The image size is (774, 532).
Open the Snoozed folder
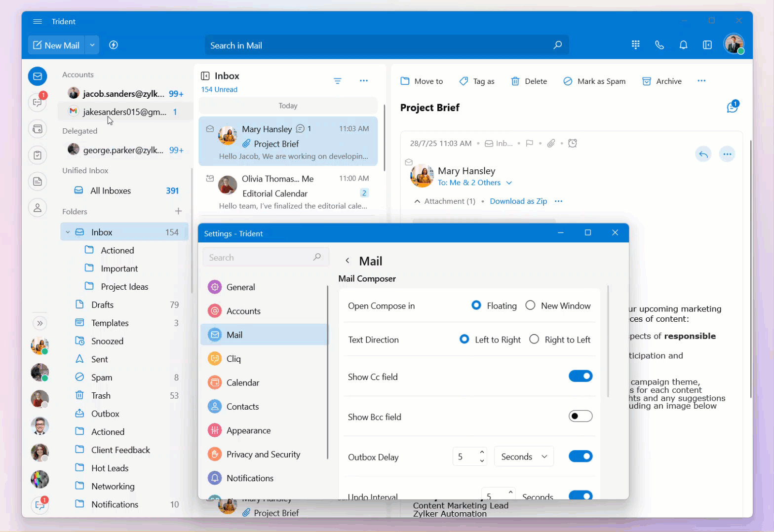point(124,341)
